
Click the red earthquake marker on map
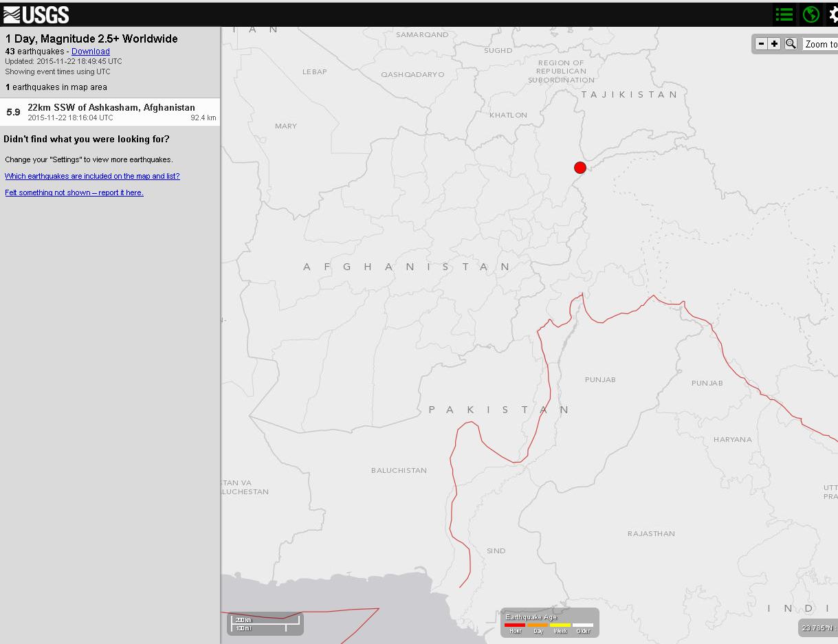[580, 168]
